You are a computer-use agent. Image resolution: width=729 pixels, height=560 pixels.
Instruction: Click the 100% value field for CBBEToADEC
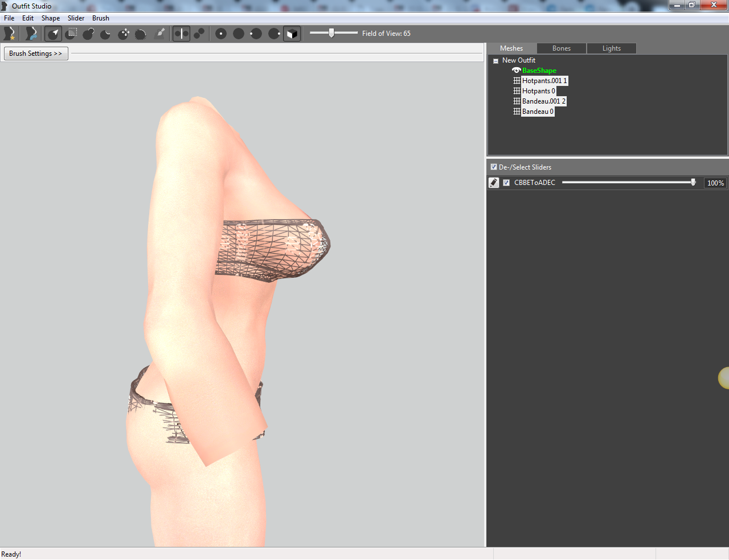[x=715, y=183]
